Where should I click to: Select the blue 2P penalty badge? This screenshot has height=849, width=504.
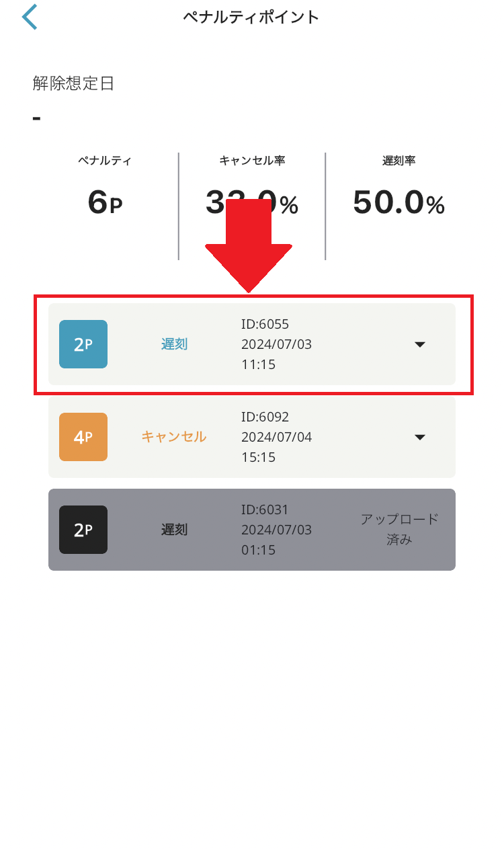coord(84,344)
